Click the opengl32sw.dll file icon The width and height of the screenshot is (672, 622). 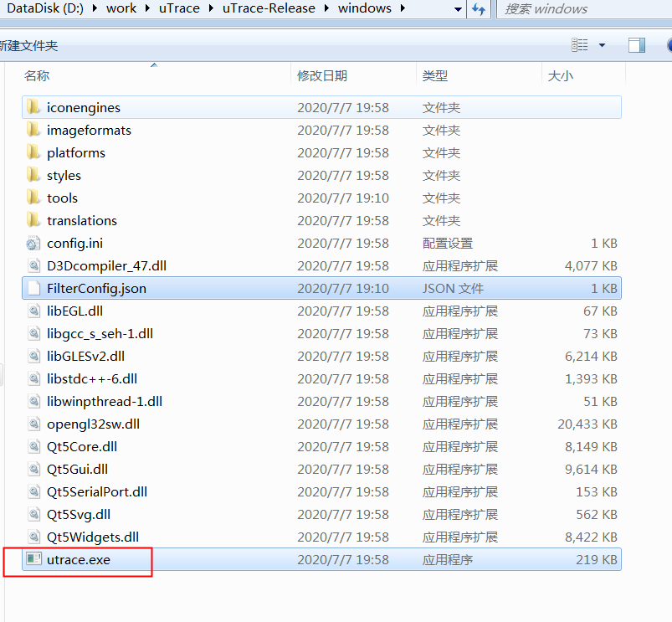point(33,424)
